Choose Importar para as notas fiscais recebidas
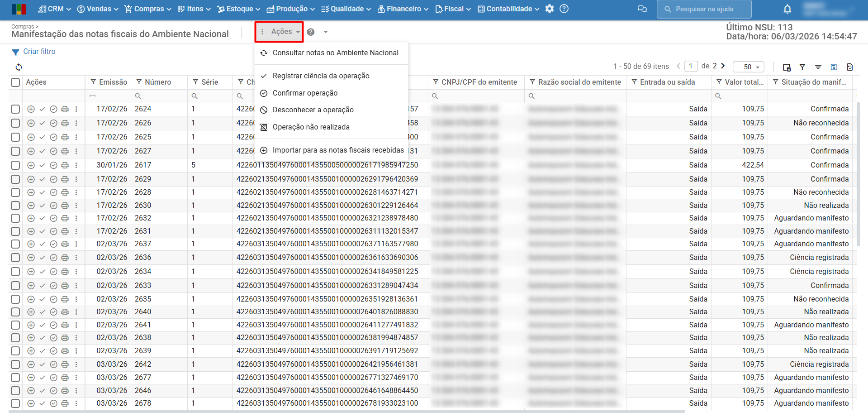868x417 pixels. (x=331, y=150)
